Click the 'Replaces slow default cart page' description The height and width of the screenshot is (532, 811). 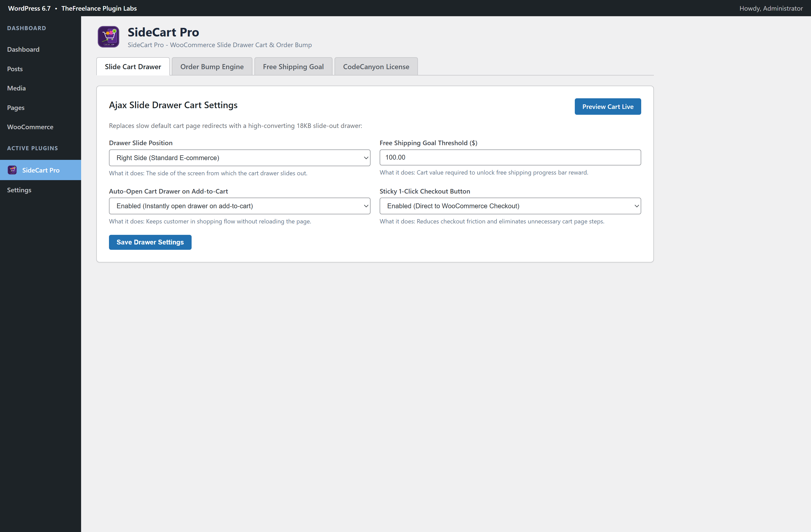point(235,126)
